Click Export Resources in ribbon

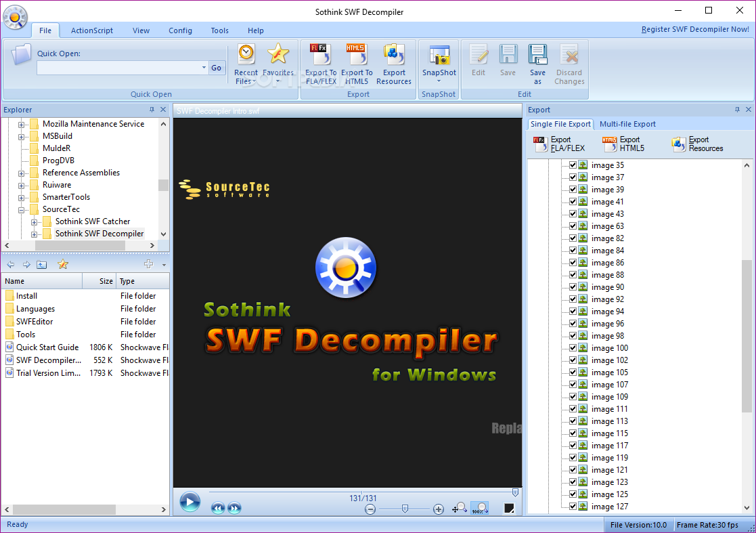tap(394, 64)
